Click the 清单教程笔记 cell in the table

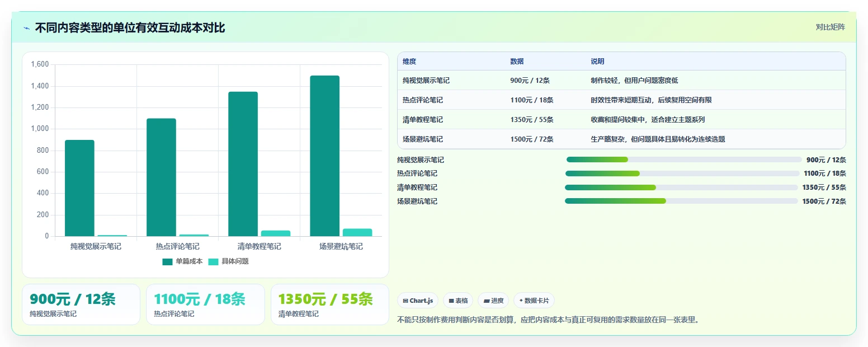tap(423, 120)
